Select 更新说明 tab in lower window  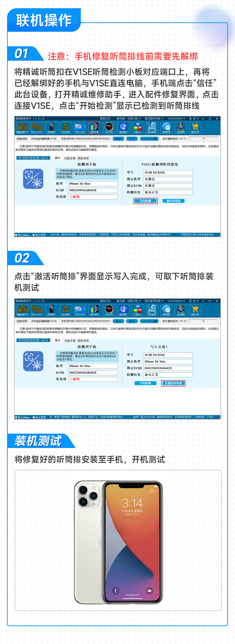click(x=83, y=341)
